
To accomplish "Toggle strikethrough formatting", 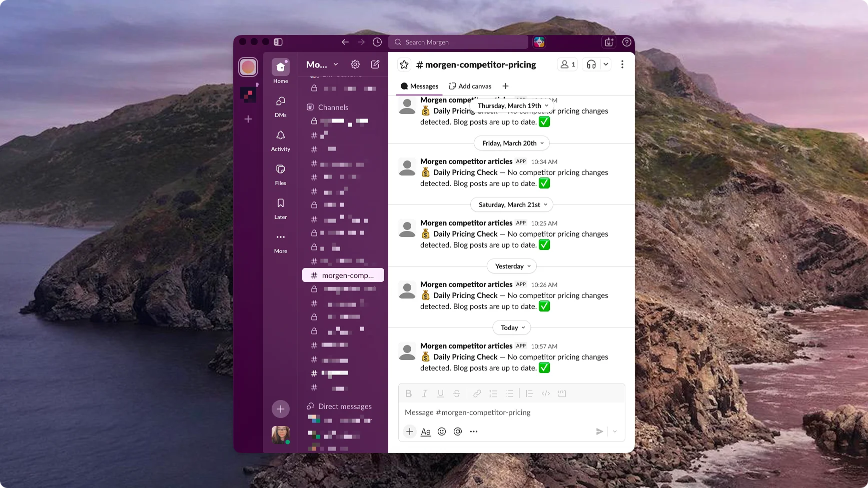I will coord(456,393).
